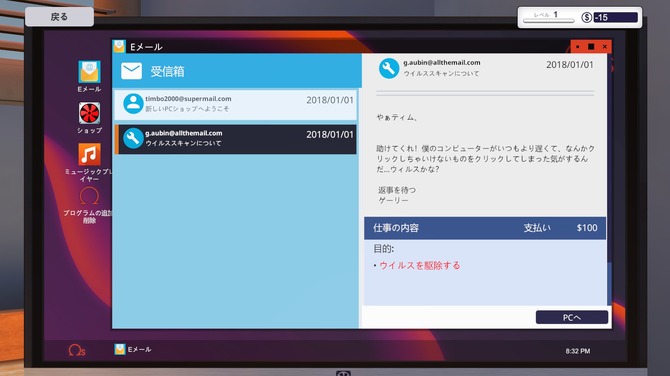Image resolution: width=670 pixels, height=376 pixels.
Task: Click the level progress bar
Action: (549, 21)
